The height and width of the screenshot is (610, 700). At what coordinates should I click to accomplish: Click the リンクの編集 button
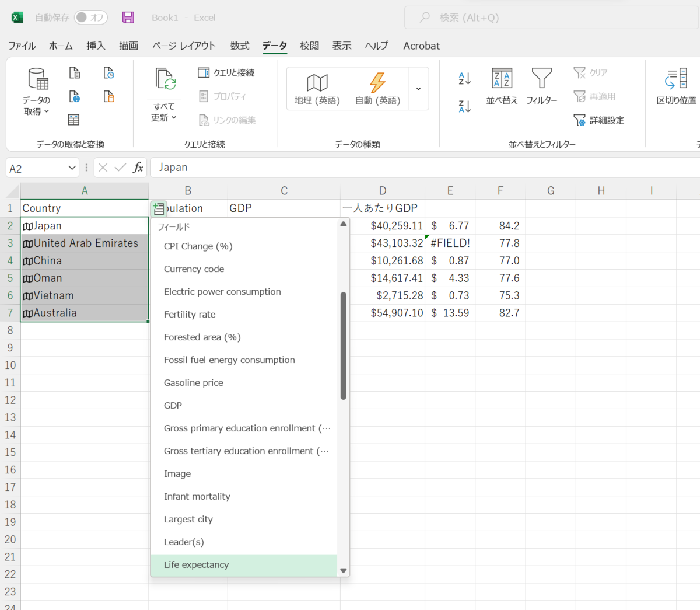click(x=228, y=120)
